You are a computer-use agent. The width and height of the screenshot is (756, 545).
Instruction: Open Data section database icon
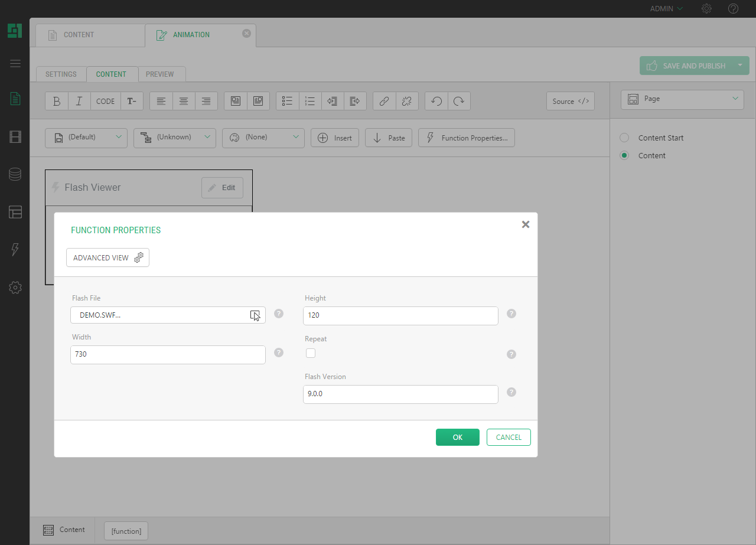click(15, 174)
